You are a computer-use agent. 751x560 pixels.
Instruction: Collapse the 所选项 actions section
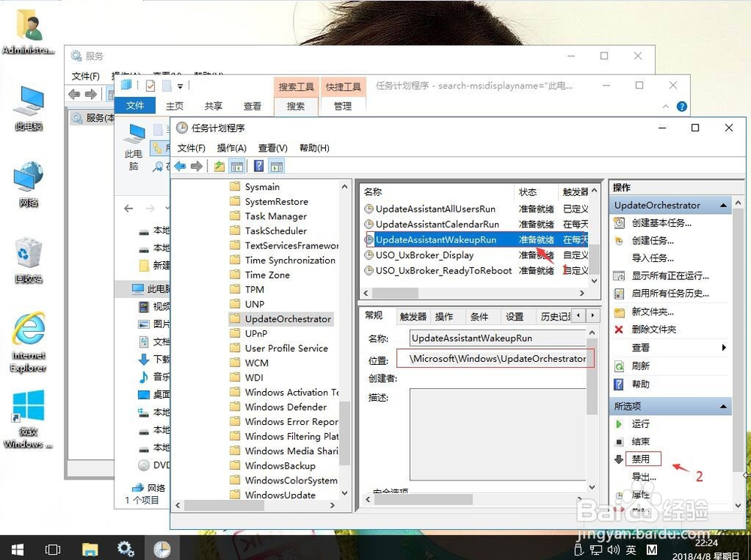tap(723, 407)
